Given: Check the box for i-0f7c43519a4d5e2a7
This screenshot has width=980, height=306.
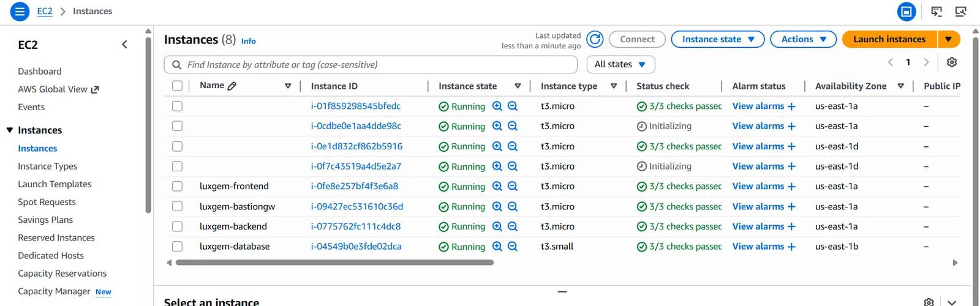Looking at the screenshot, I should [x=177, y=166].
